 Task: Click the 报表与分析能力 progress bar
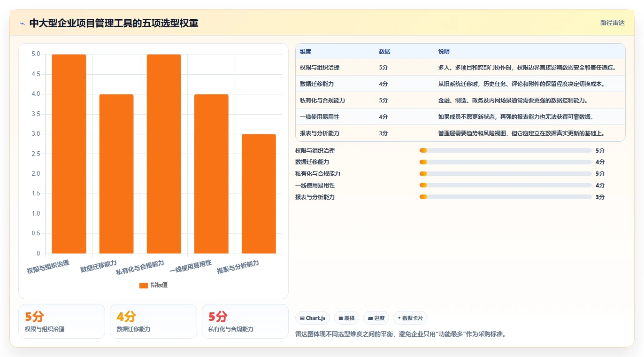[x=506, y=197]
